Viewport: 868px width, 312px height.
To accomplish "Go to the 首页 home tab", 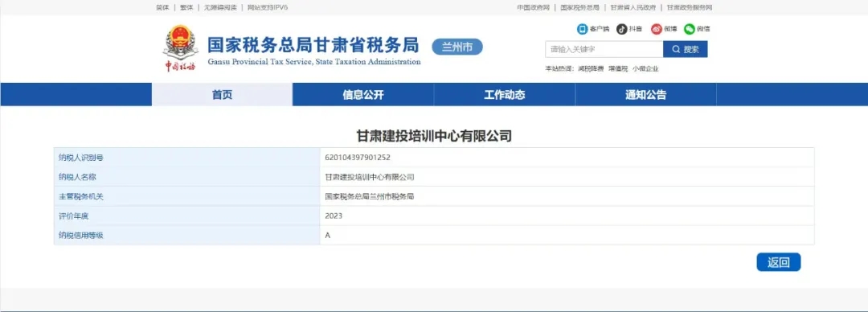I will [222, 95].
